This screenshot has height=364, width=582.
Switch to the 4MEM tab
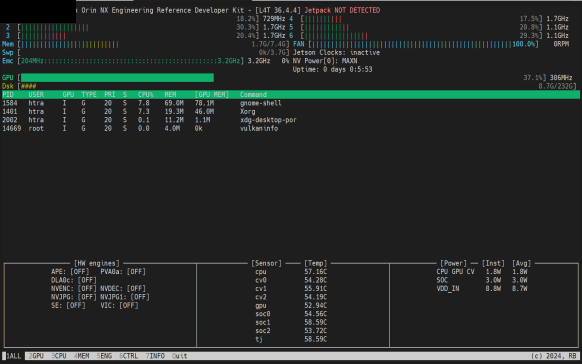click(81, 356)
